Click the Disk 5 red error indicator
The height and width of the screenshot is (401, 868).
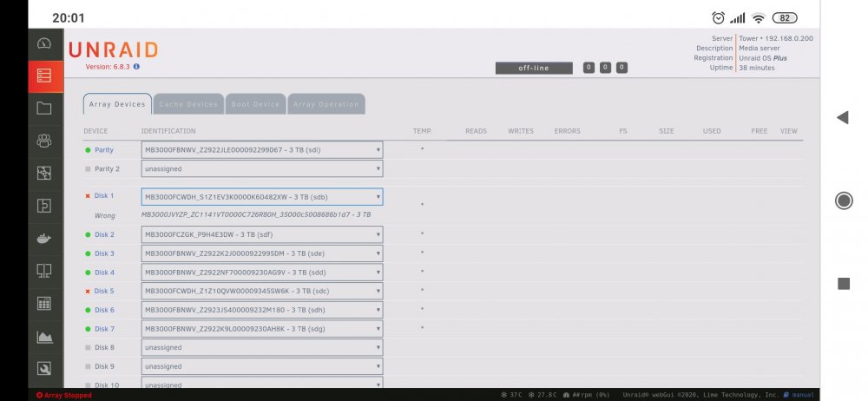coord(88,292)
